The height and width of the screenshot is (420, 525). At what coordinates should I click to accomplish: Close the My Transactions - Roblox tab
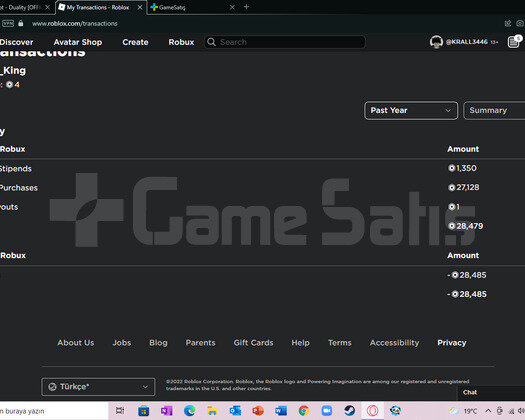(x=140, y=7)
